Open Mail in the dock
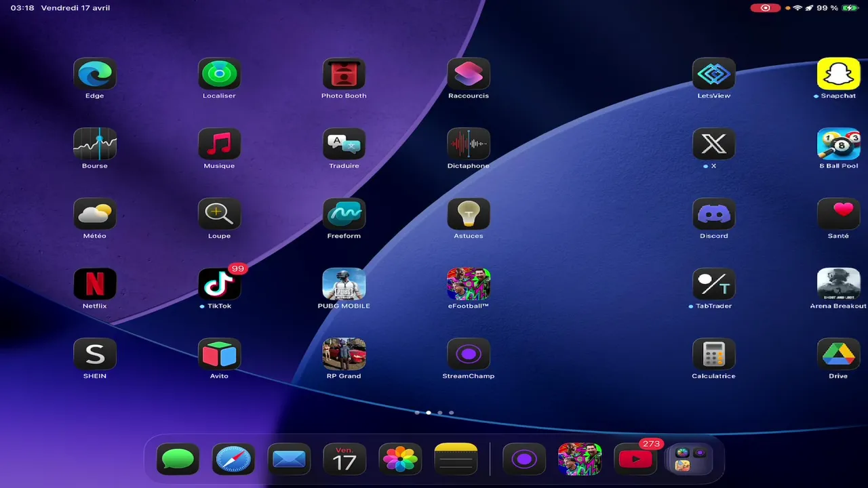 point(289,460)
